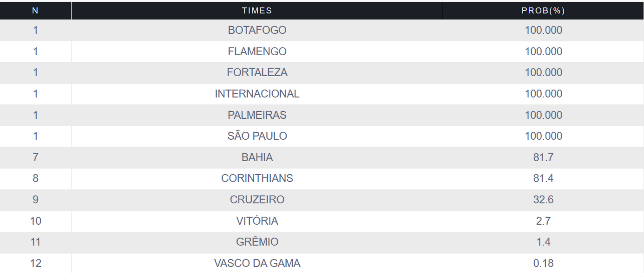Viewport: 644px width, 273px height.
Task: Click on FORTALEZA in the table
Action: point(257,72)
